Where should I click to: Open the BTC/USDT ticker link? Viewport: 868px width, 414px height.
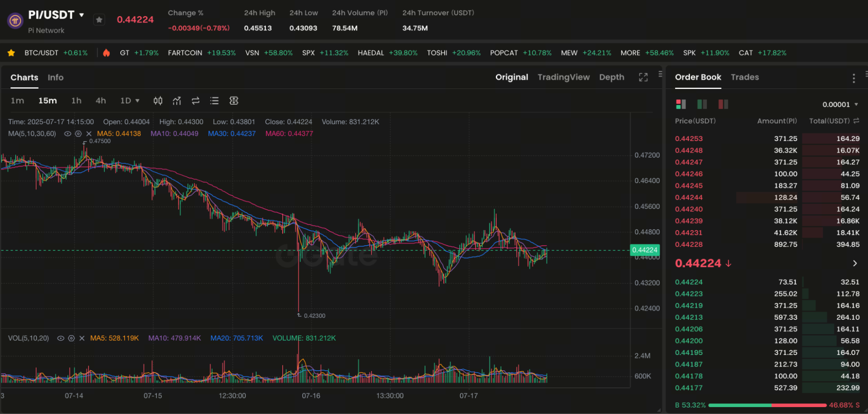(56, 53)
